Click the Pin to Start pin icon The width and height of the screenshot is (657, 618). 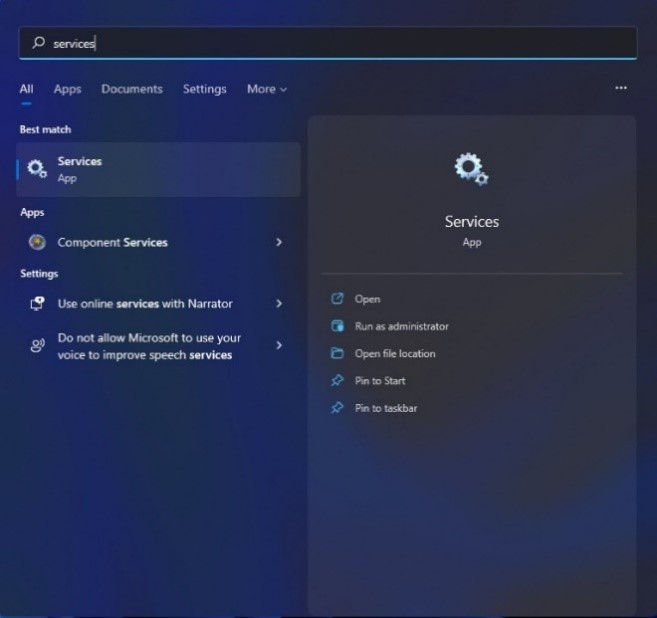[x=337, y=380]
